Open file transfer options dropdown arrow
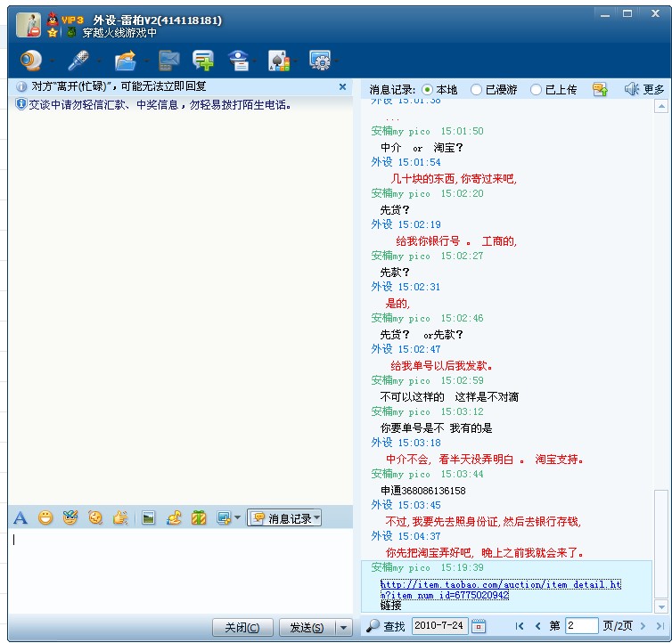 click(146, 61)
